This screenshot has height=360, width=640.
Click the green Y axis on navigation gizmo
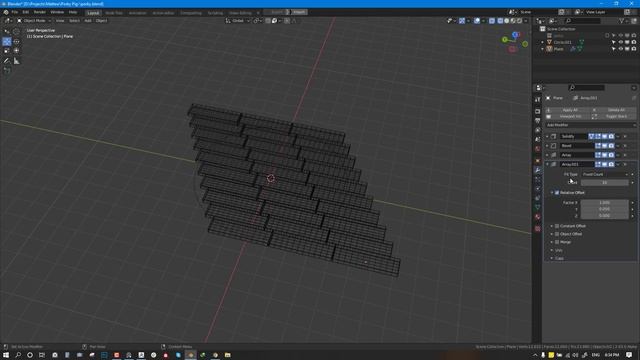pyautogui.click(x=505, y=40)
